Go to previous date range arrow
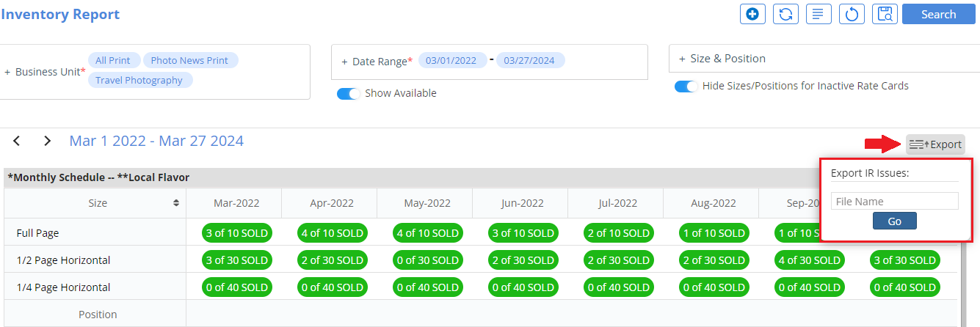The height and width of the screenshot is (327, 980). click(x=17, y=141)
